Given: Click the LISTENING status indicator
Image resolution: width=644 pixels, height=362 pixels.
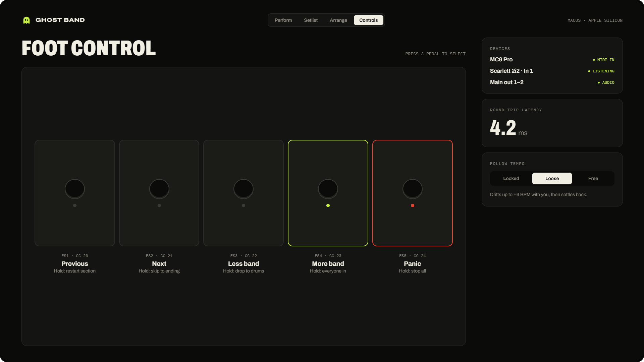Looking at the screenshot, I should 601,71.
